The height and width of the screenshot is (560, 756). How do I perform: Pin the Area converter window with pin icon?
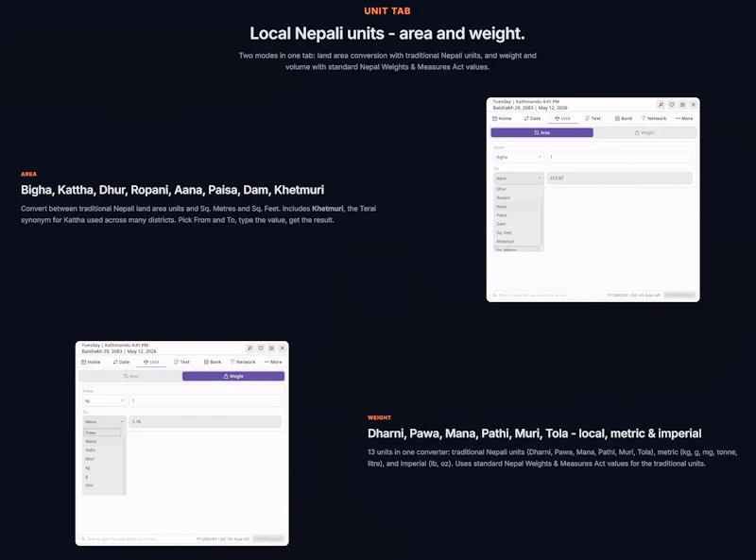661,105
